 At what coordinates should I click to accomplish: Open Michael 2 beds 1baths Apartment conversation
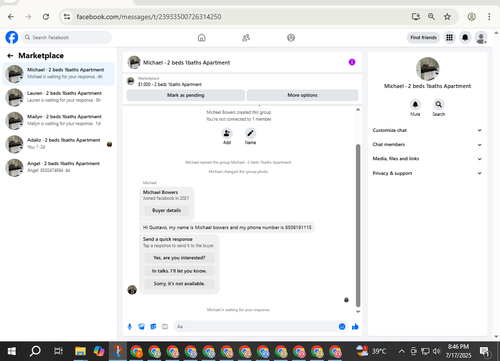[59, 73]
